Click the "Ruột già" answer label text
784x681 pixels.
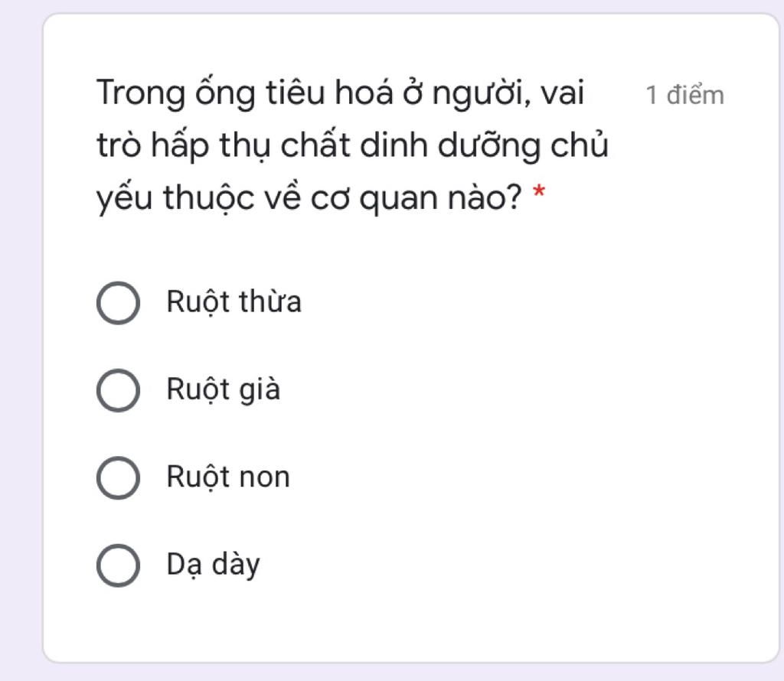click(224, 391)
